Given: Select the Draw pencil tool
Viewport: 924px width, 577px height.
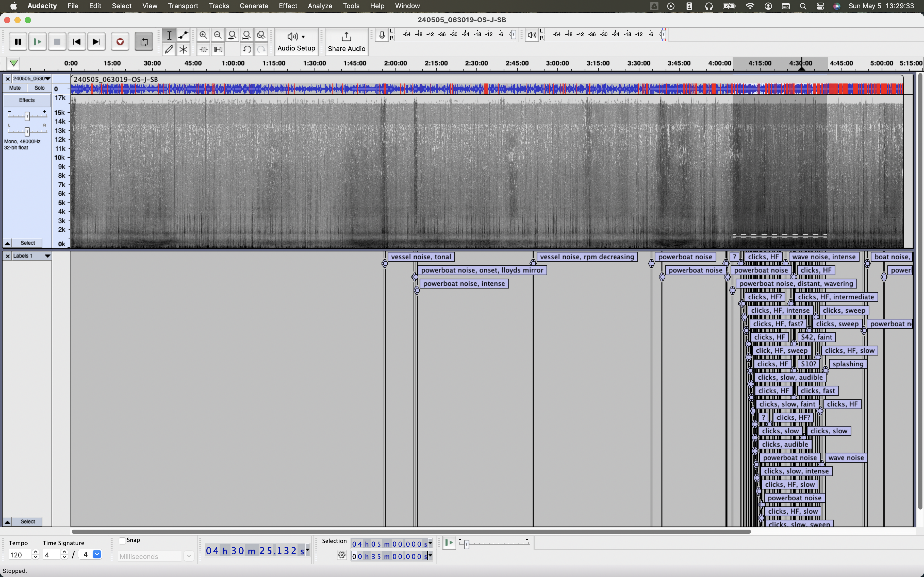Looking at the screenshot, I should 169,49.
